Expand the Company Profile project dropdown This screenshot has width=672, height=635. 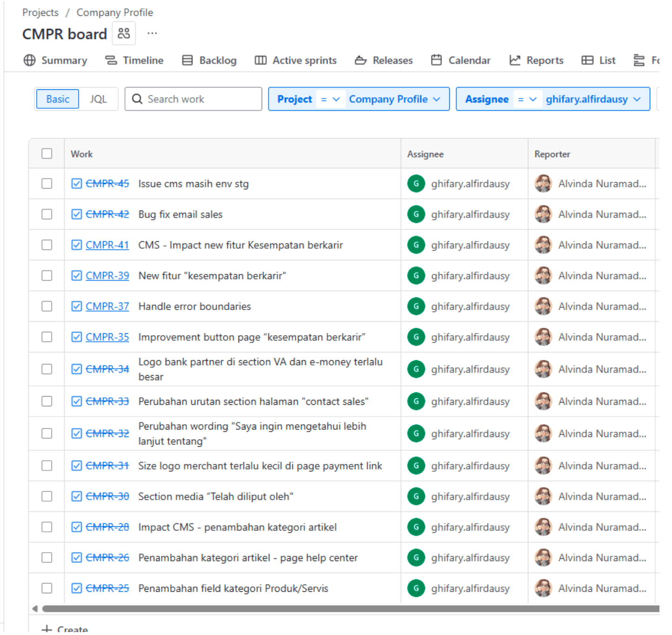(394, 99)
